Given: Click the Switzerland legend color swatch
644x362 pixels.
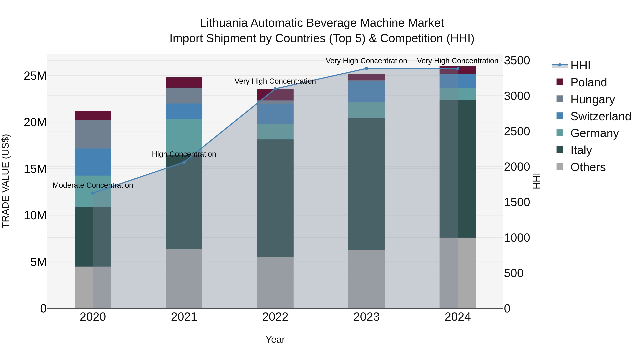Looking at the screenshot, I should tap(560, 116).
